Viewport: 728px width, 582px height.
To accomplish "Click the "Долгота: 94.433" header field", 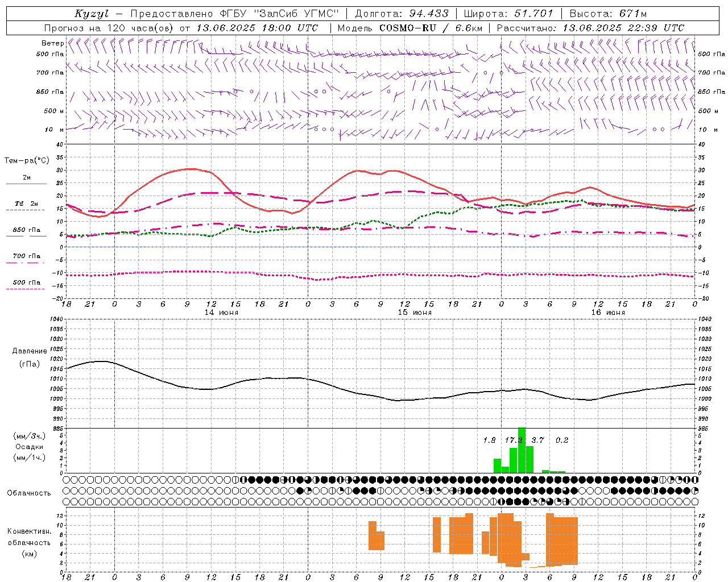I will click(x=402, y=14).
